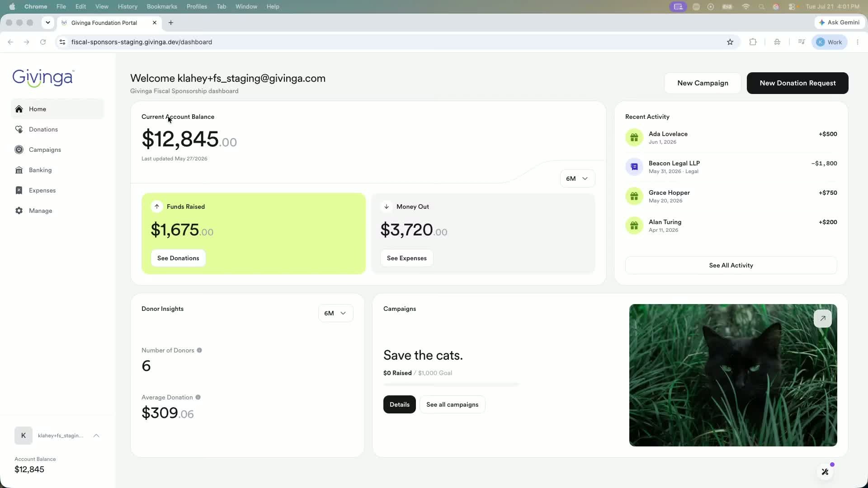The image size is (868, 488).
Task: Click the Save the cats. campaign title
Action: tap(423, 355)
